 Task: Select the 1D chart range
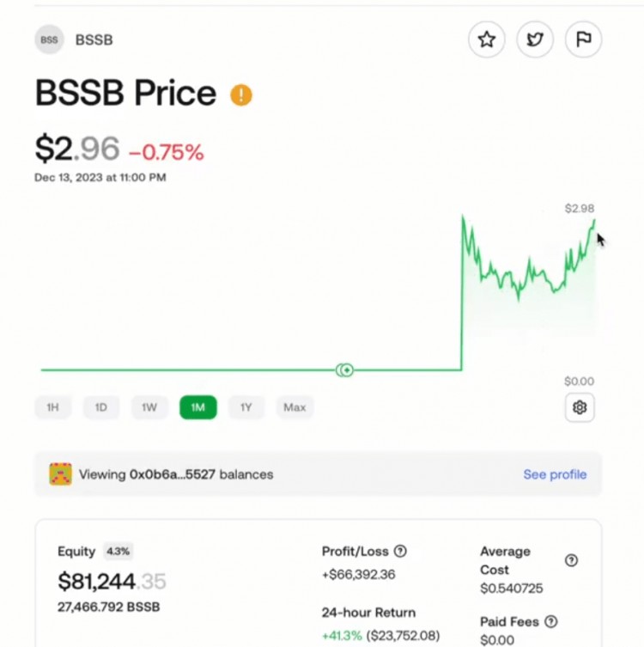click(x=101, y=407)
